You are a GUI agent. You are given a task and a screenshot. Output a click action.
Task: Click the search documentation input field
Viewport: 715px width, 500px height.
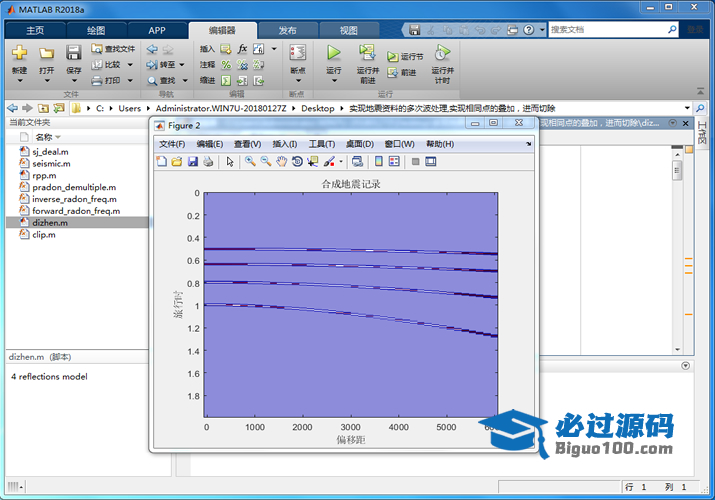(x=608, y=30)
